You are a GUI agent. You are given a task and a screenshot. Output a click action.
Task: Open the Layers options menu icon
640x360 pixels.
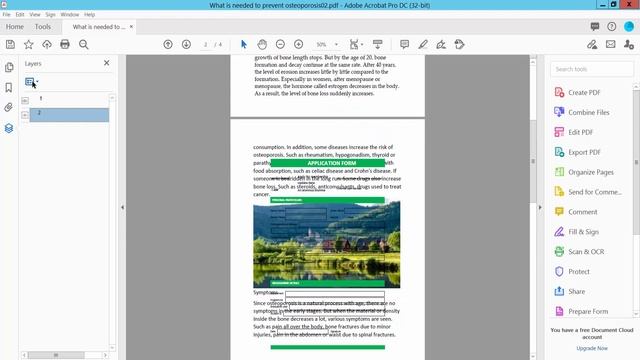coord(31,82)
